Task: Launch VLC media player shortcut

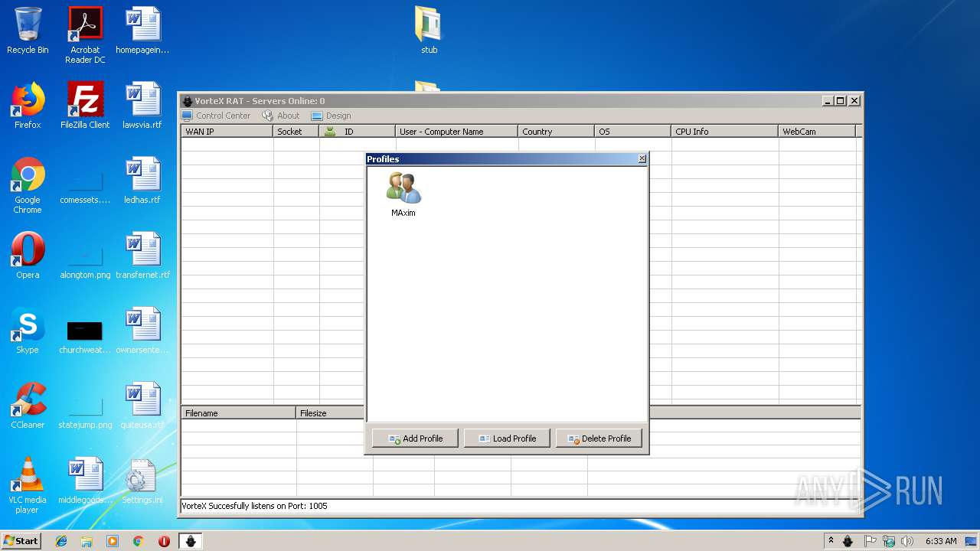Action: tap(28, 485)
